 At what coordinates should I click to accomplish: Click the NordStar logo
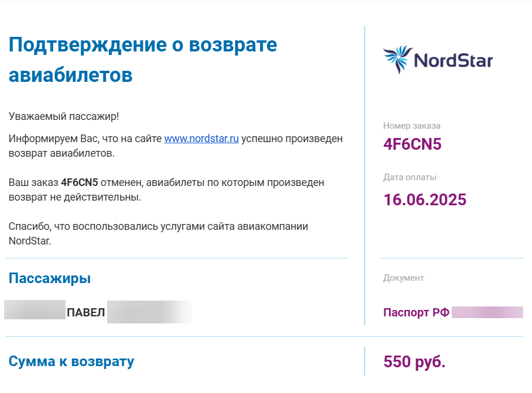click(x=438, y=60)
